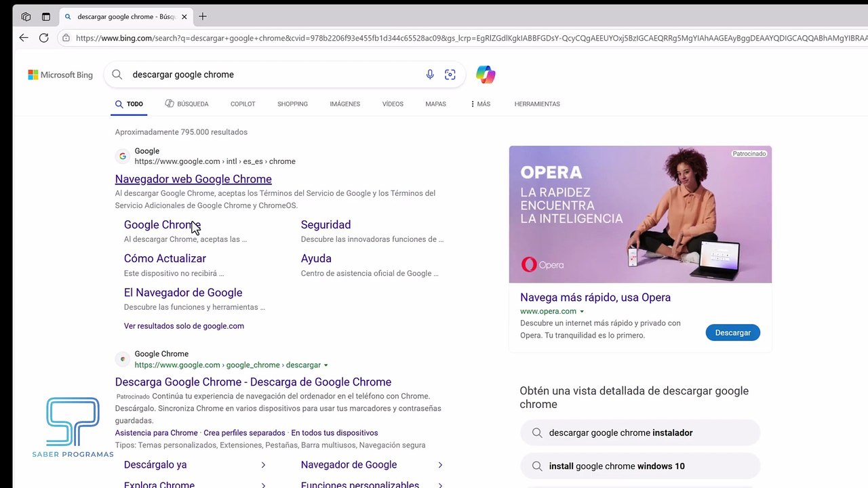Switch to the COPILOT tab
Screen dimensions: 868x488
click(243, 104)
